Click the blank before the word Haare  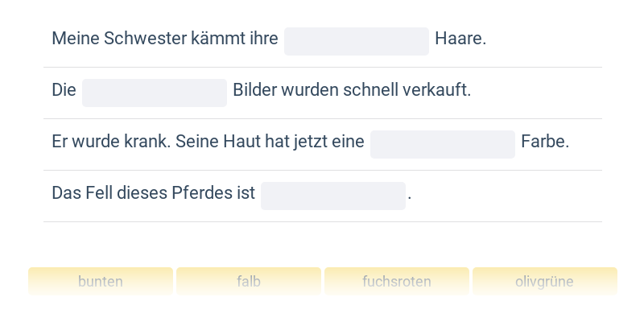[x=356, y=41]
